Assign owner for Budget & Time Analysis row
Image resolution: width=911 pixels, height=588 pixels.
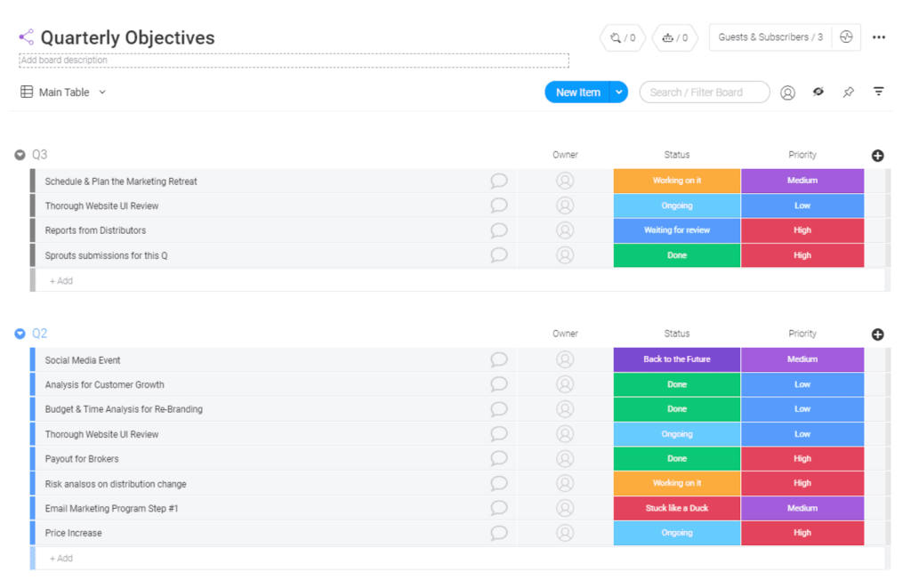click(565, 409)
